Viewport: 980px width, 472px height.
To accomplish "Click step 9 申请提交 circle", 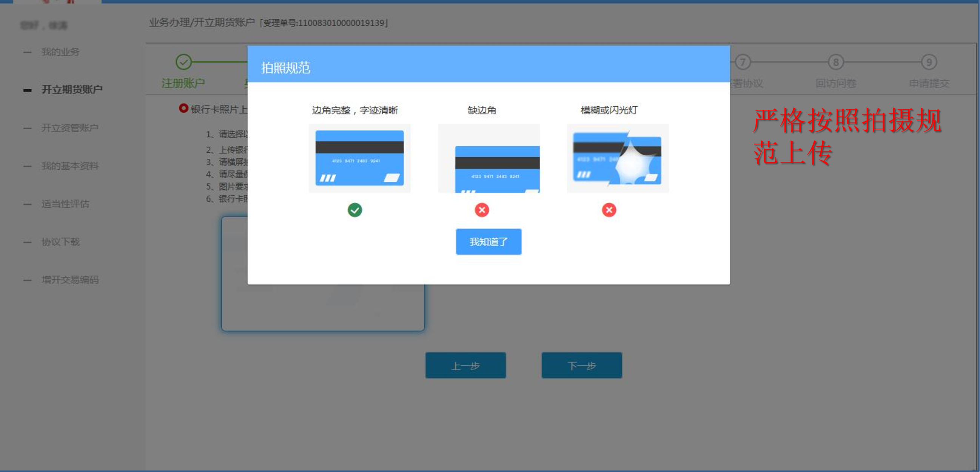I will (929, 62).
